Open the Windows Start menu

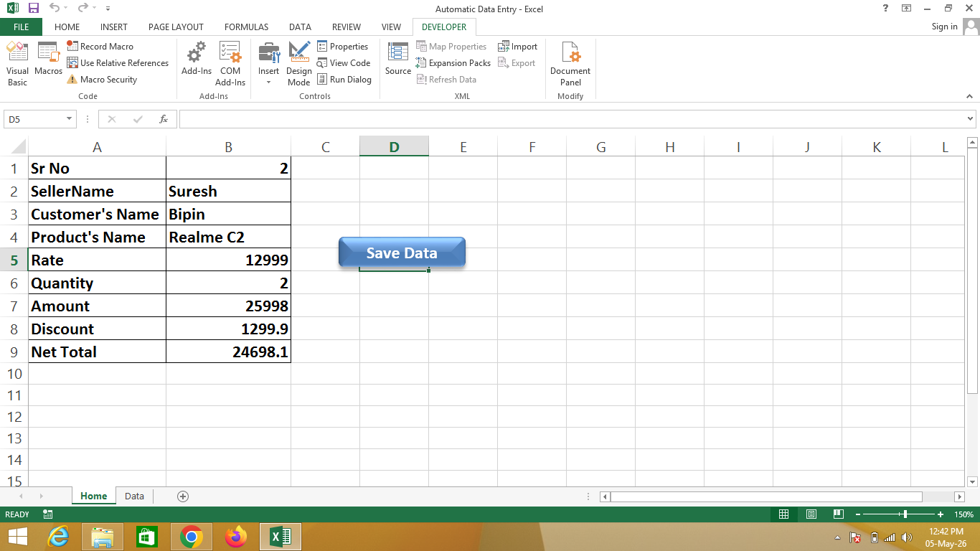click(17, 537)
